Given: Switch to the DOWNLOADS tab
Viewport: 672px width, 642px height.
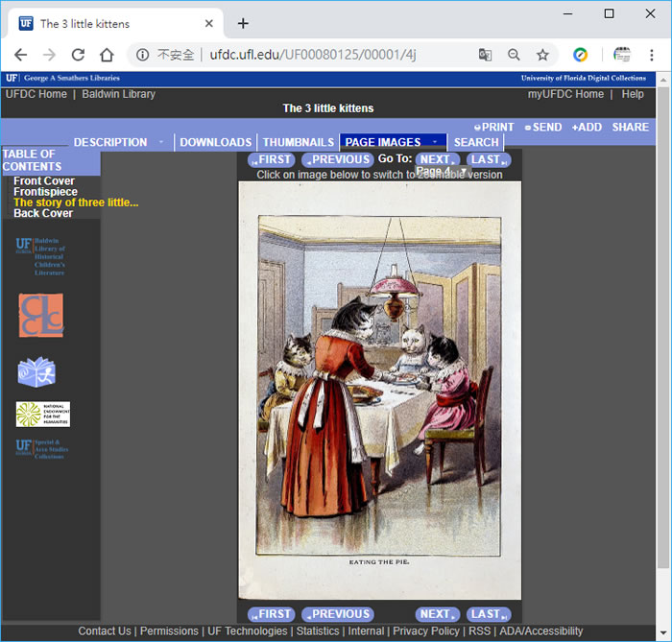Looking at the screenshot, I should (x=216, y=142).
